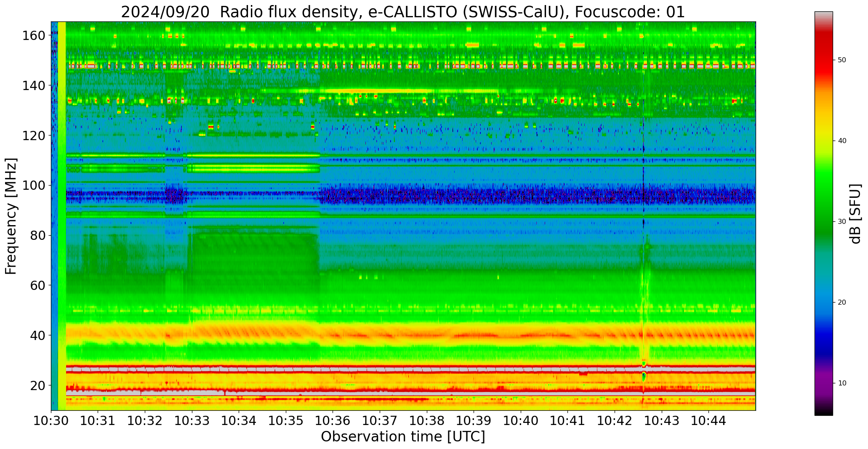Click the plot title starting with 2024/09/20
The image size is (868, 449).
[x=403, y=12]
